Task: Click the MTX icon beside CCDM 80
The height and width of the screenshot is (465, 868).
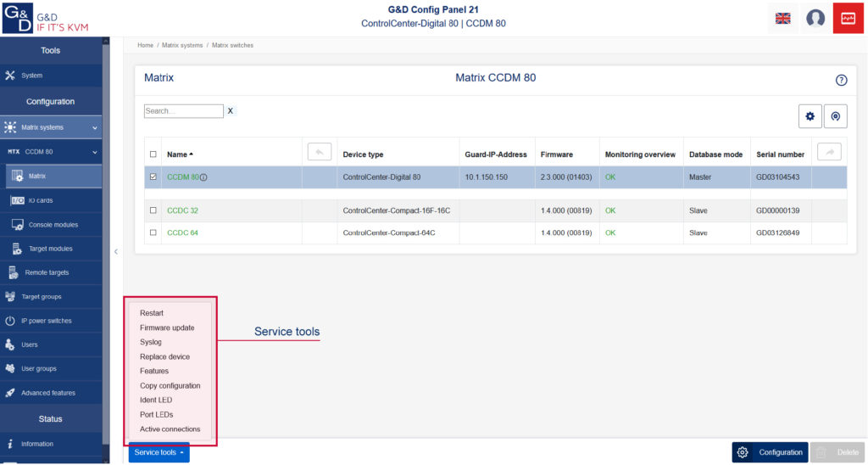Action: 14,152
